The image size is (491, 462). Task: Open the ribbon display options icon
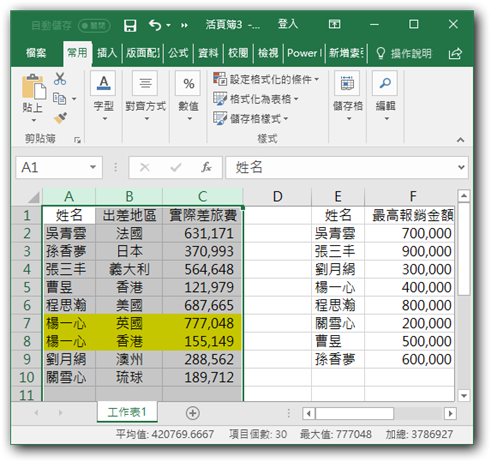pyautogui.click(x=334, y=24)
